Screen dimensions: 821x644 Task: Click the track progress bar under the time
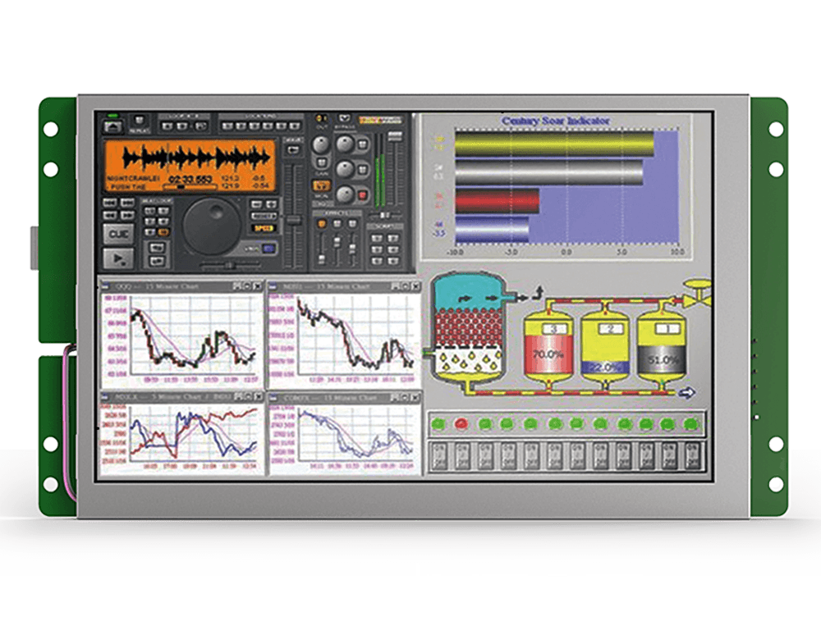tap(190, 186)
